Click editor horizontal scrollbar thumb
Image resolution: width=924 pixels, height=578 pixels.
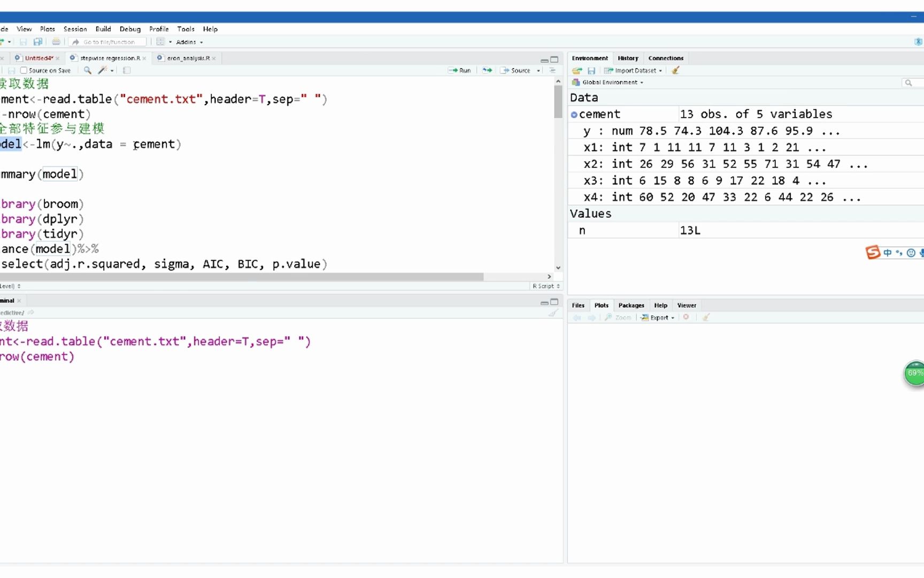(x=242, y=277)
